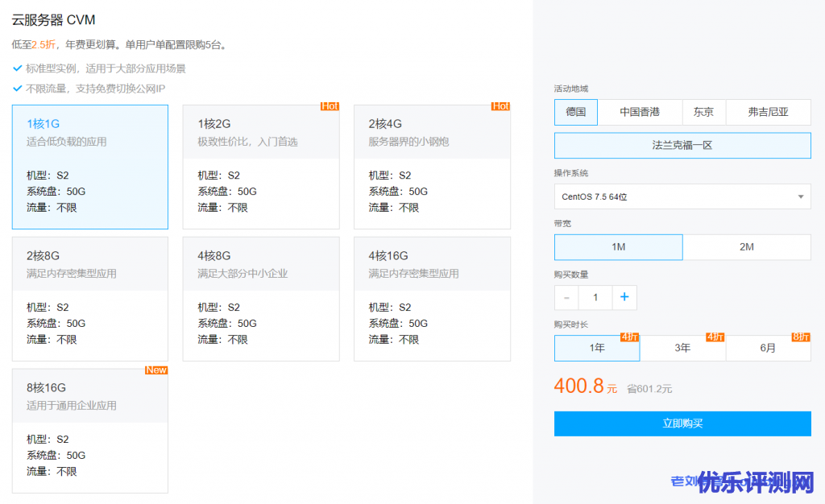
Task: Choose the 2核4G server plan card
Action: (432, 167)
